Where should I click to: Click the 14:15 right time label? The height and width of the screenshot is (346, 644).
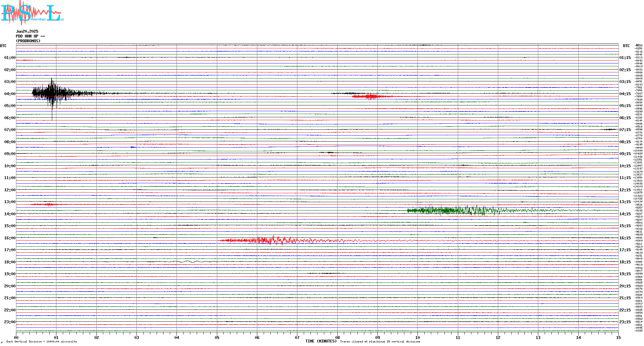(625, 214)
